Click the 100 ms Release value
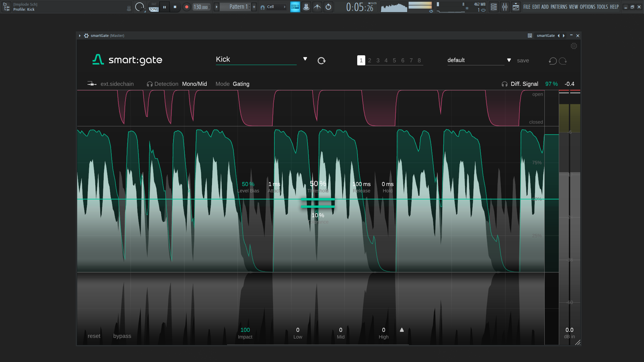644x362 pixels. point(362,184)
